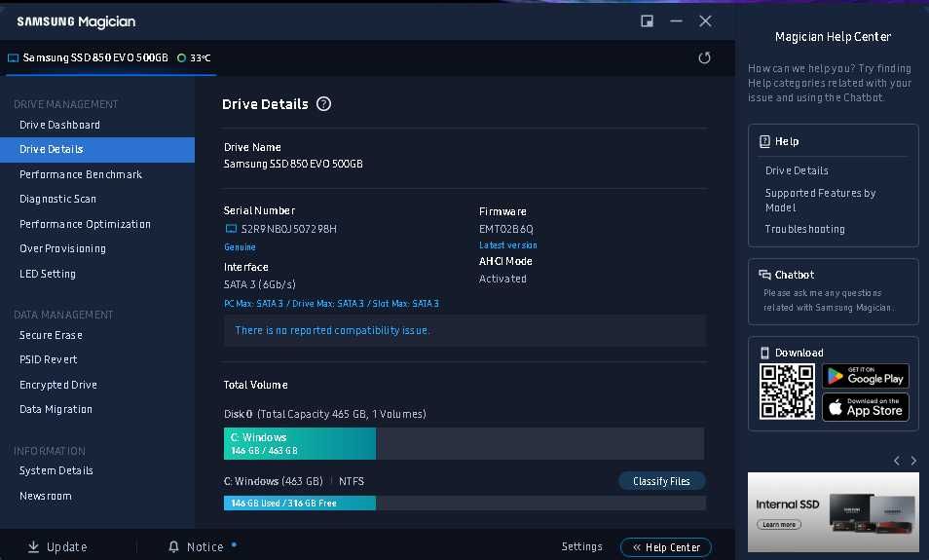
Task: Open Newsroom
Action: click(45, 496)
